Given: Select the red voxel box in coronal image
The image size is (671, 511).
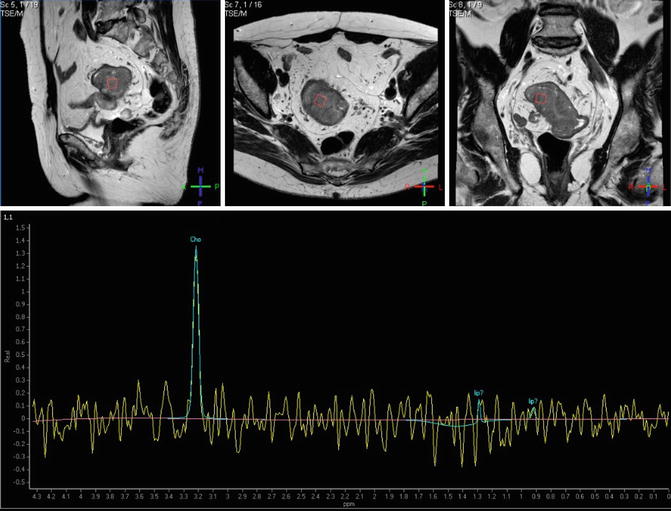Looking at the screenshot, I should click(540, 98).
